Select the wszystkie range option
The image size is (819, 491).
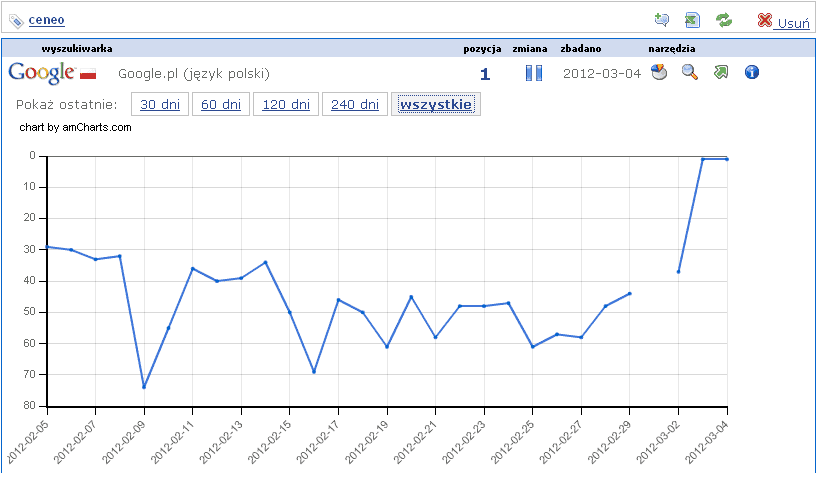coord(435,104)
